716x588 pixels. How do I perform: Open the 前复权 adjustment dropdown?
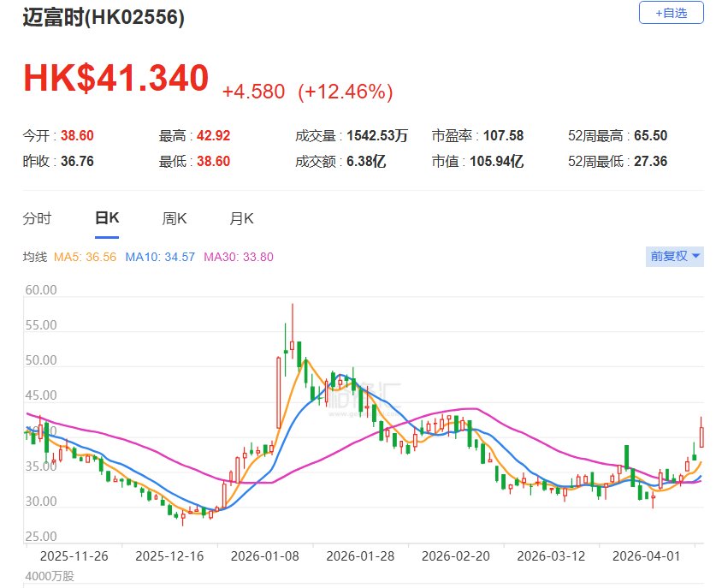point(675,256)
